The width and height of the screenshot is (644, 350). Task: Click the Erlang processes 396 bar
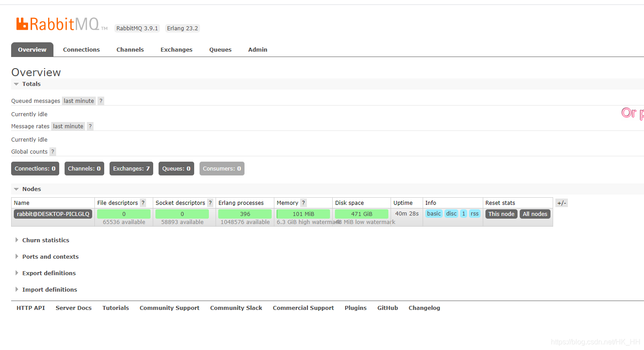pos(245,214)
